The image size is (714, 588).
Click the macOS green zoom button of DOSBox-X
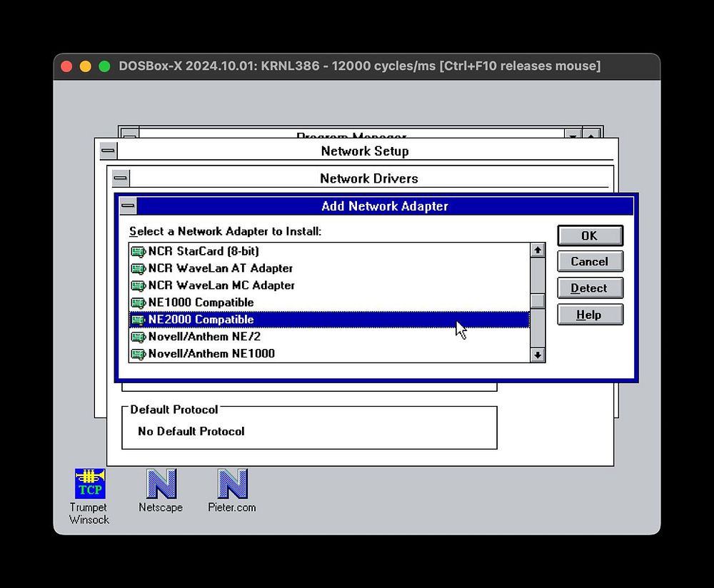coord(105,66)
